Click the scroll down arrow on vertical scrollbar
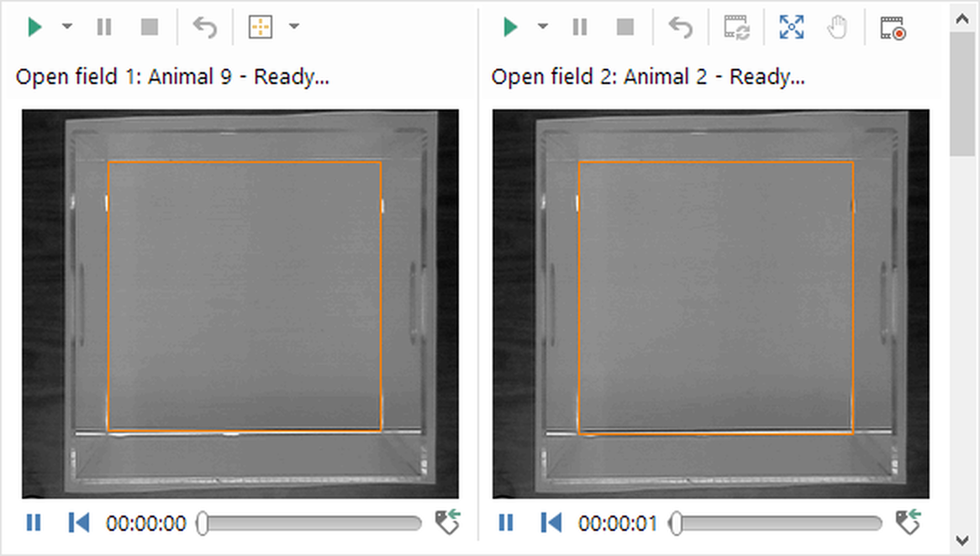 962,539
